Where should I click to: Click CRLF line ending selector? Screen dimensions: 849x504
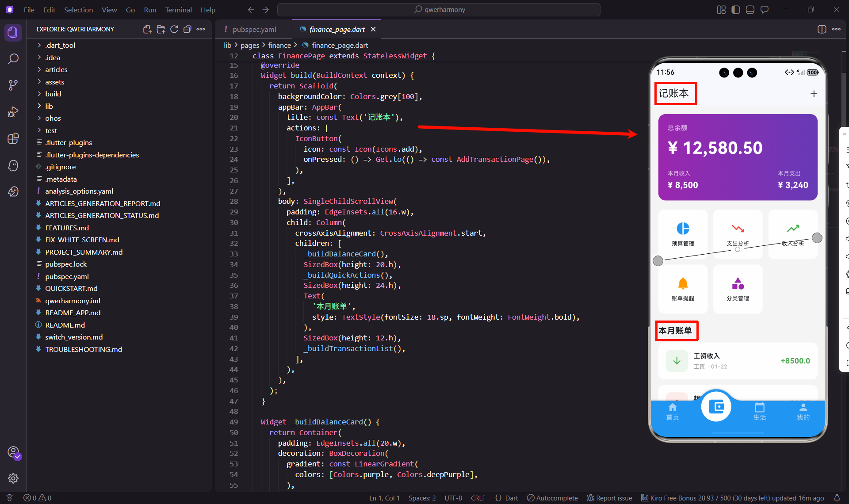coord(478,498)
